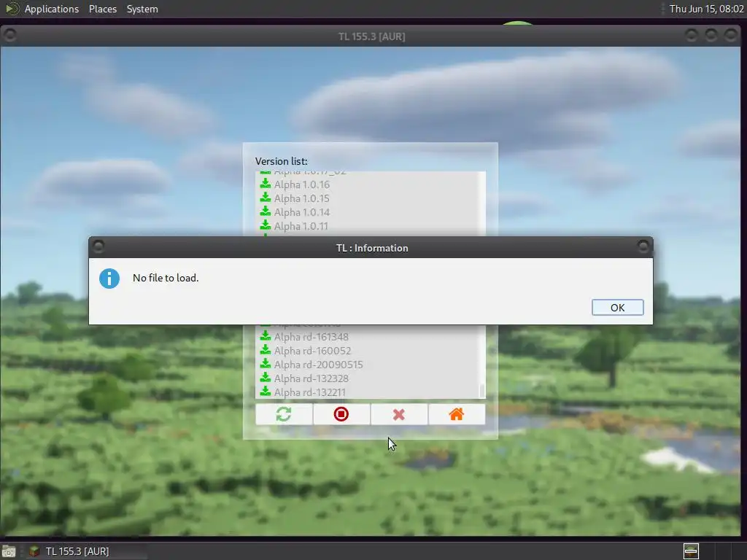Click download icon beside Alpha rd-132211

(x=266, y=392)
